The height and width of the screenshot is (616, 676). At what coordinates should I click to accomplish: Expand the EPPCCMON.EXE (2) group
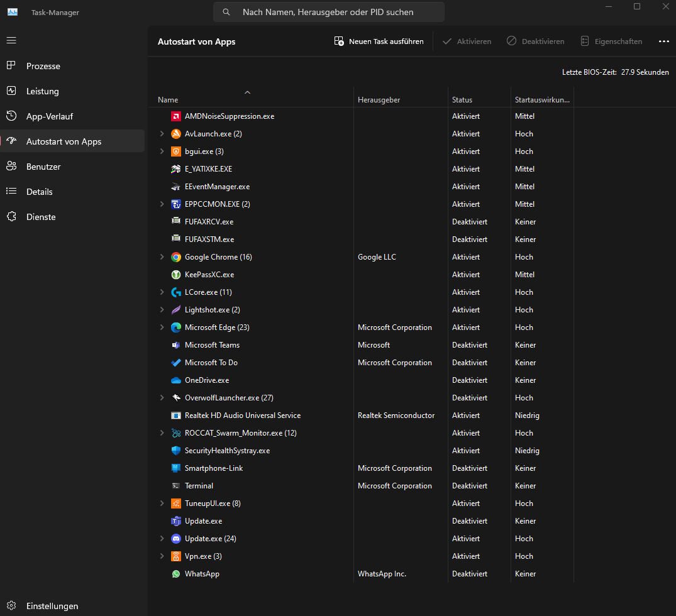coord(162,204)
